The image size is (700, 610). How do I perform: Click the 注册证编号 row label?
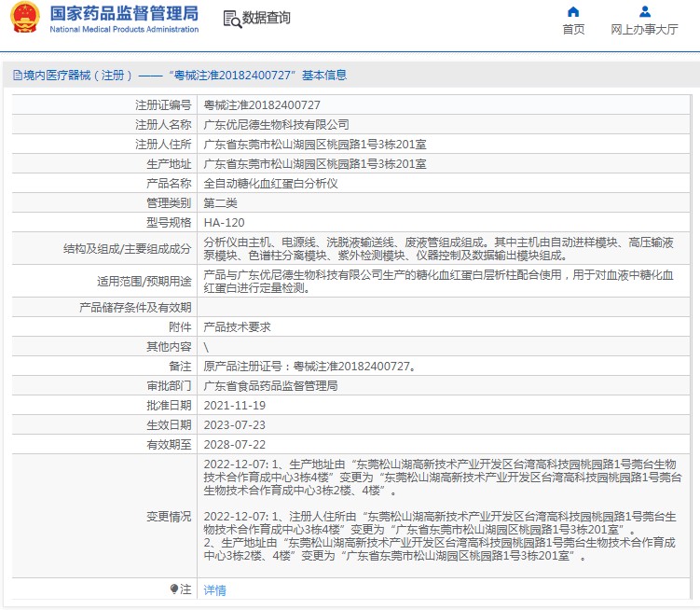coord(163,105)
